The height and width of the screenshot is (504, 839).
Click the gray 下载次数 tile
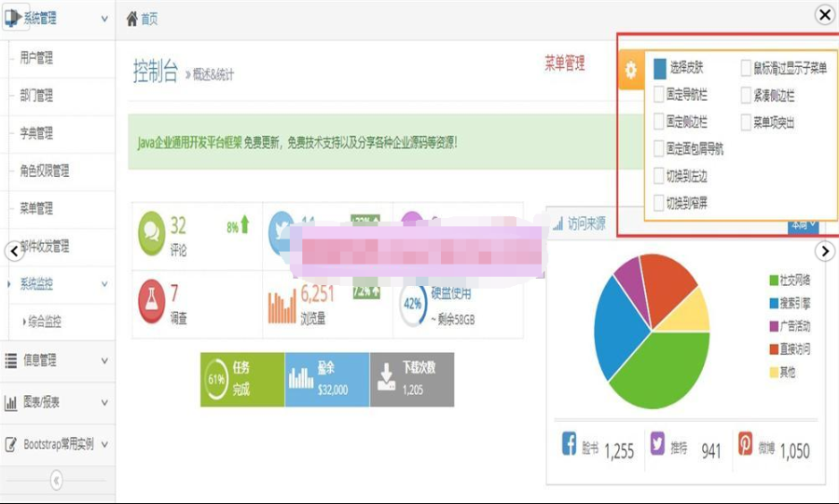click(x=412, y=379)
